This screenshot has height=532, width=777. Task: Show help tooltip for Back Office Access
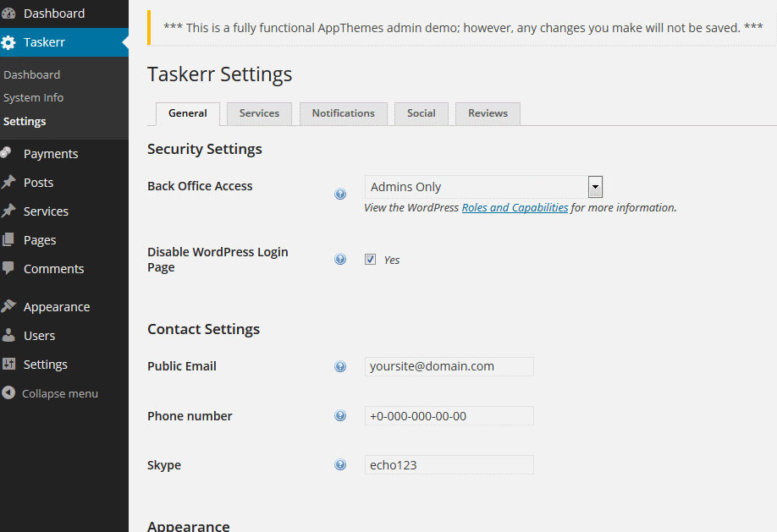[x=340, y=194]
